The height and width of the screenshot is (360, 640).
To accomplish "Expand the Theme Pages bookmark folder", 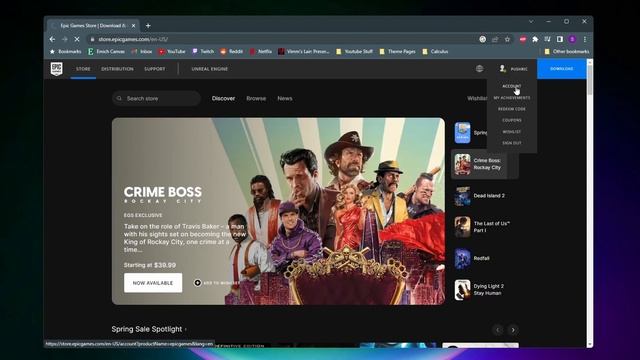I will (397, 51).
